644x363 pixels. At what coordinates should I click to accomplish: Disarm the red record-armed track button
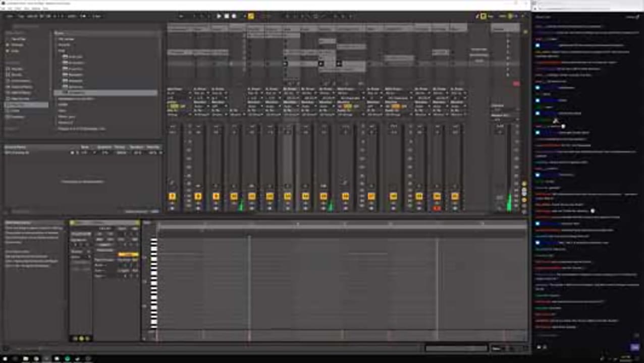point(437,208)
